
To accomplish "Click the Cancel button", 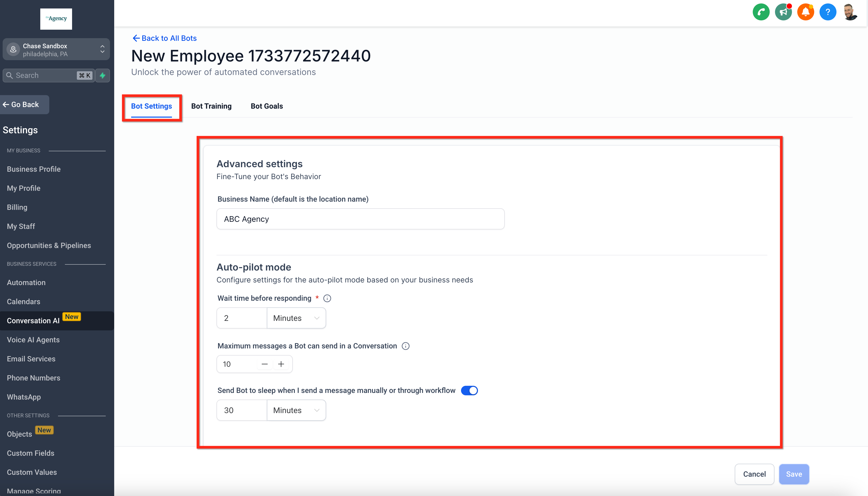I will coord(754,474).
